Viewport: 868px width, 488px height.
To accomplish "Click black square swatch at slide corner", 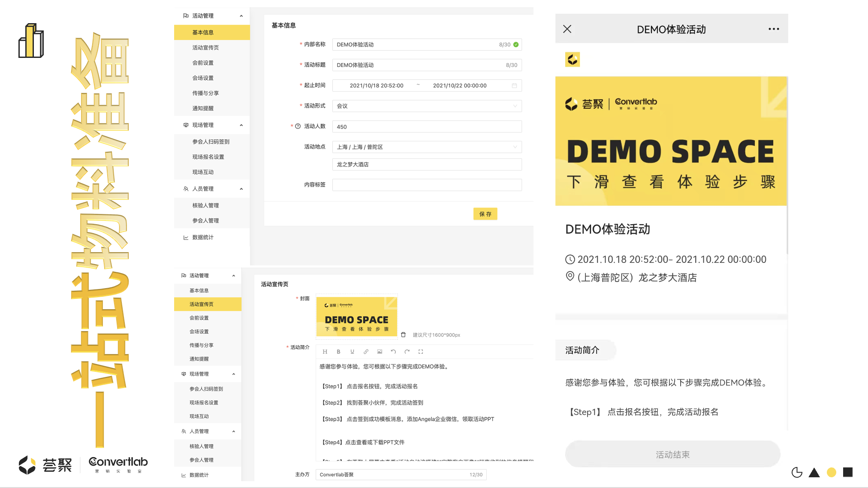I will [848, 472].
